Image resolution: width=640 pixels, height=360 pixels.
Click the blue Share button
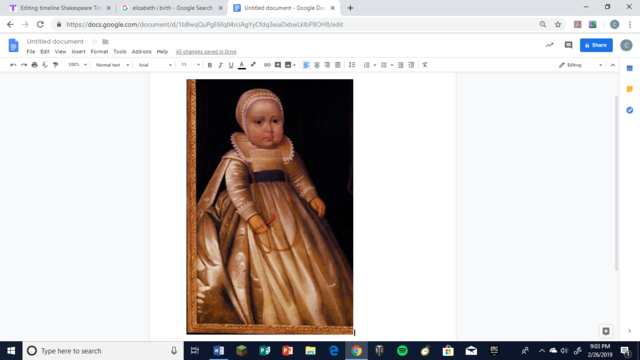[596, 45]
